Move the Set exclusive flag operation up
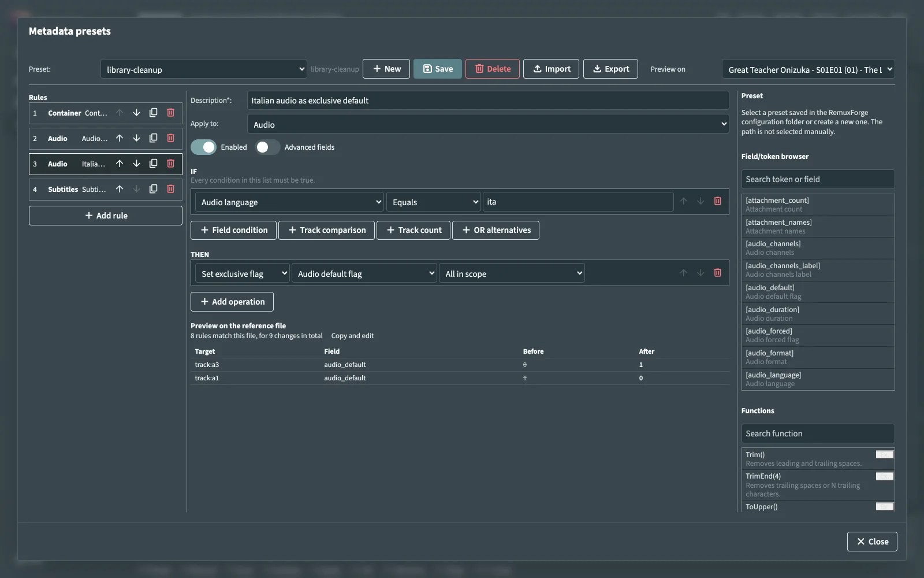This screenshot has width=924, height=578. click(684, 273)
